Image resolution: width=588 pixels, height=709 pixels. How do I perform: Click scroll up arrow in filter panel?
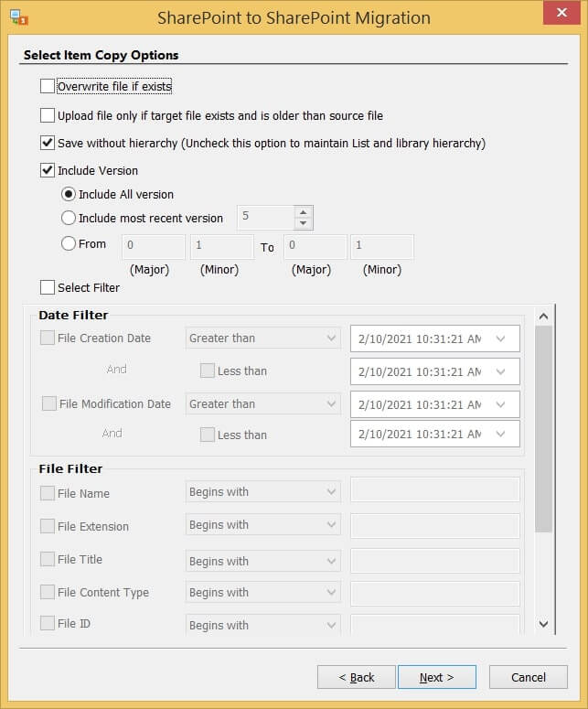pos(543,316)
